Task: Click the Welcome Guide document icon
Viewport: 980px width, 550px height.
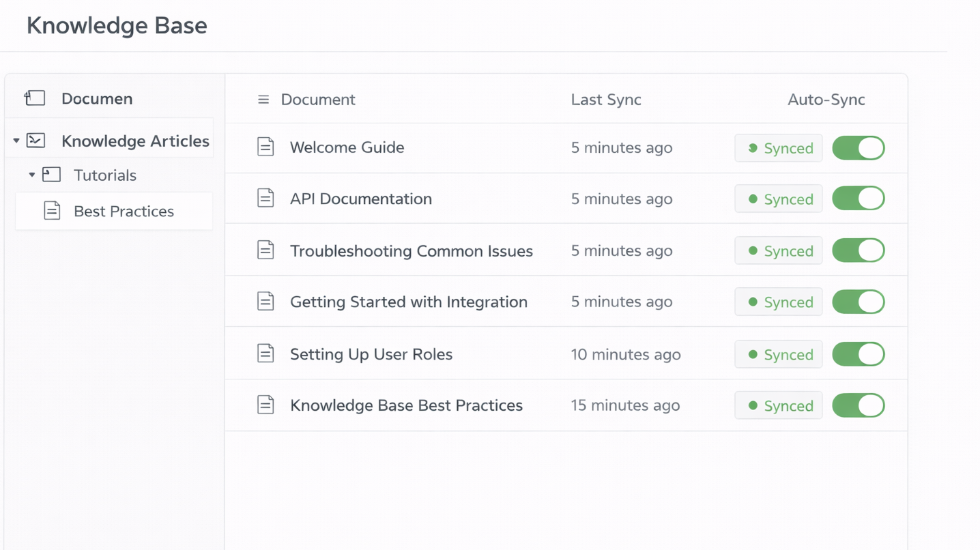Action: point(265,147)
